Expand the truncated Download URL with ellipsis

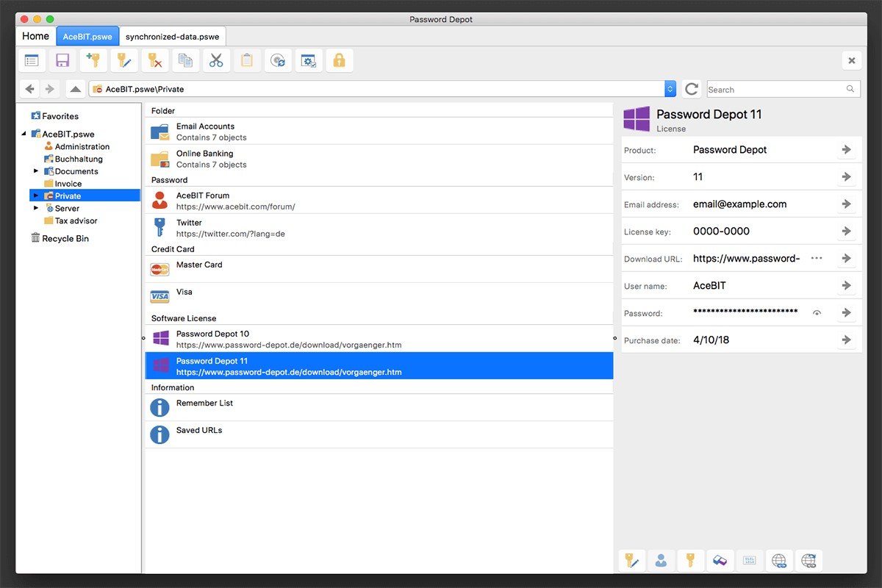click(817, 259)
